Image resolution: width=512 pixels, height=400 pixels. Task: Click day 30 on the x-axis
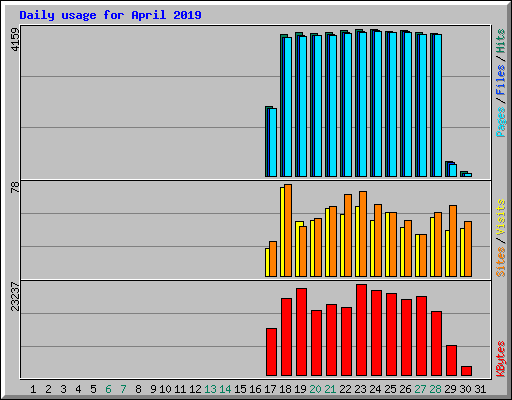[465, 389]
